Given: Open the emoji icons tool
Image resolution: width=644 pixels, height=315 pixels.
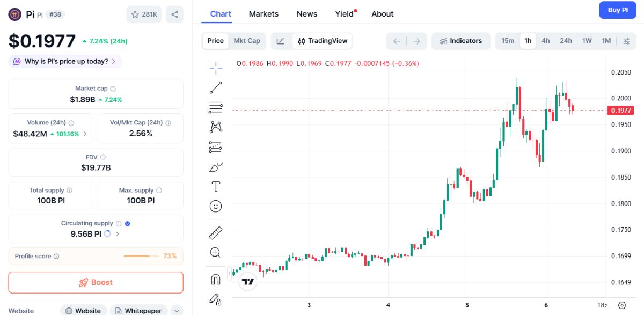Looking at the screenshot, I should pos(216,206).
